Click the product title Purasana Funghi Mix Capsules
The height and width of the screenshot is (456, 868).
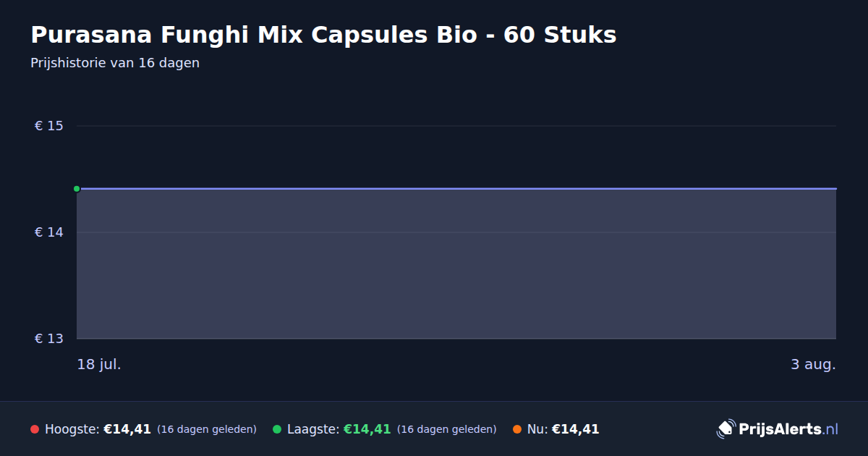tap(323, 35)
